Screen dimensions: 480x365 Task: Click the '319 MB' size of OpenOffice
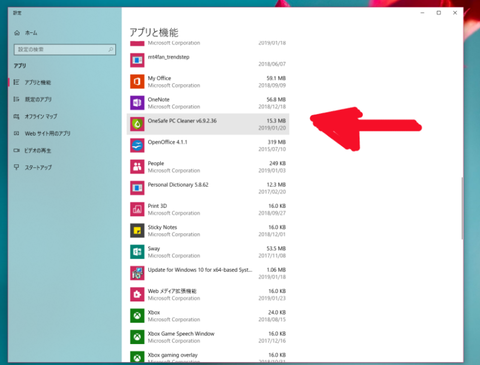[277, 142]
